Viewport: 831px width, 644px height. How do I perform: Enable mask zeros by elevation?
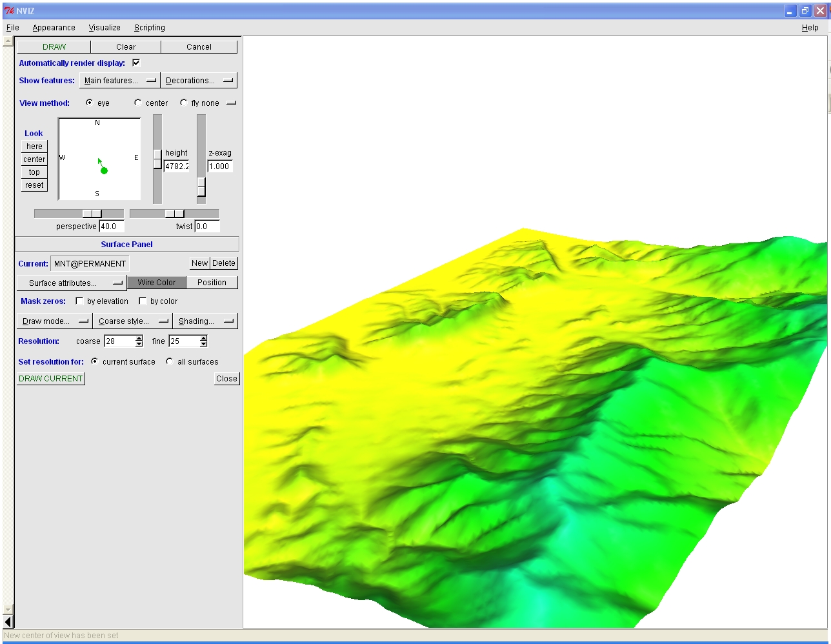pyautogui.click(x=79, y=300)
